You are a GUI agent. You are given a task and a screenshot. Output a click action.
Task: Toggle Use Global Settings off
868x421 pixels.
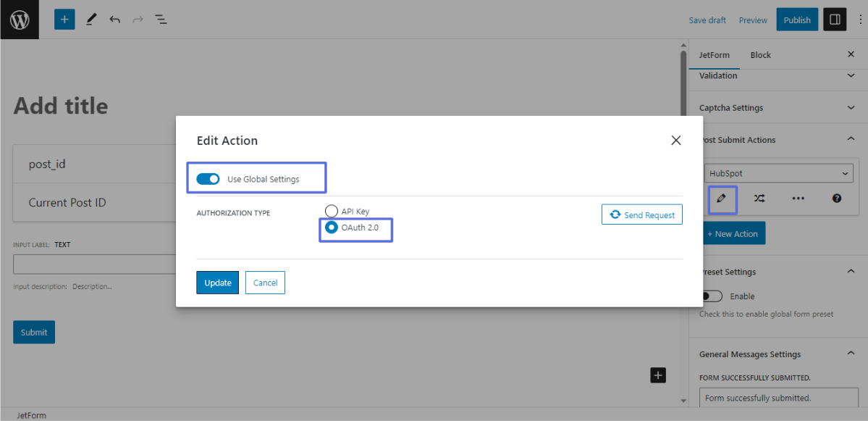(x=208, y=178)
